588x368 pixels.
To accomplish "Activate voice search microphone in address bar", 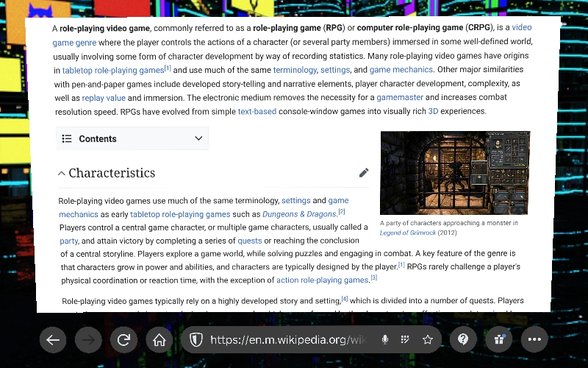I will [384, 340].
